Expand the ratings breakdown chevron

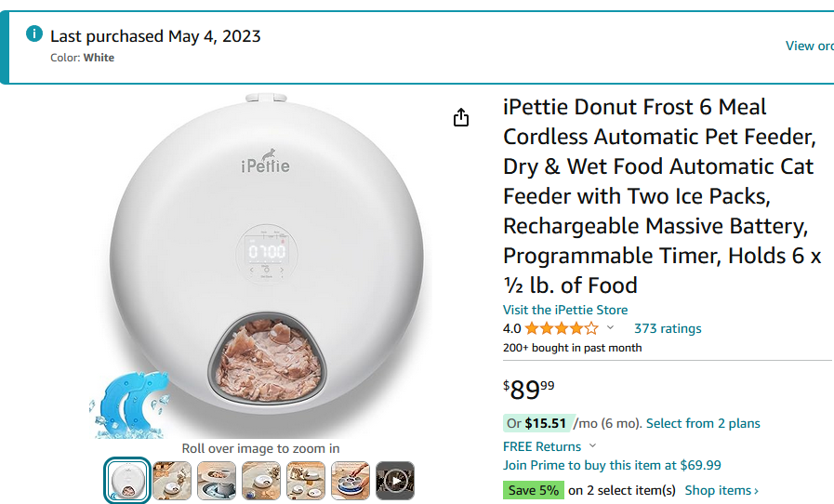pos(611,328)
